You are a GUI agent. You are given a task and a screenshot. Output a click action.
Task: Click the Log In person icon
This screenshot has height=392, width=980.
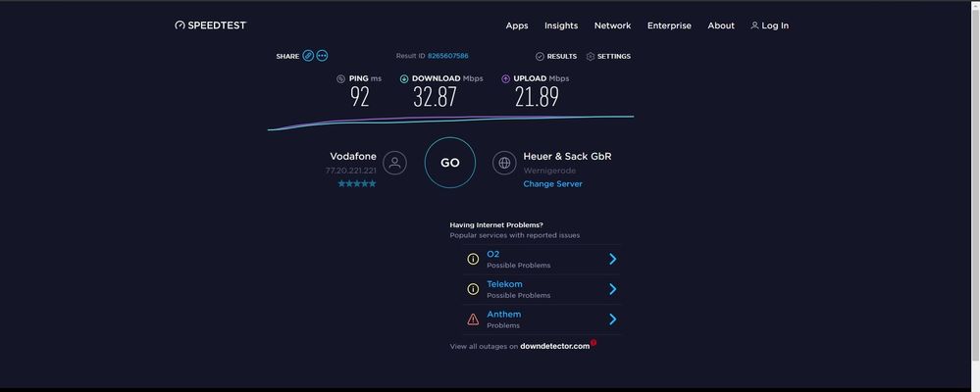[754, 25]
